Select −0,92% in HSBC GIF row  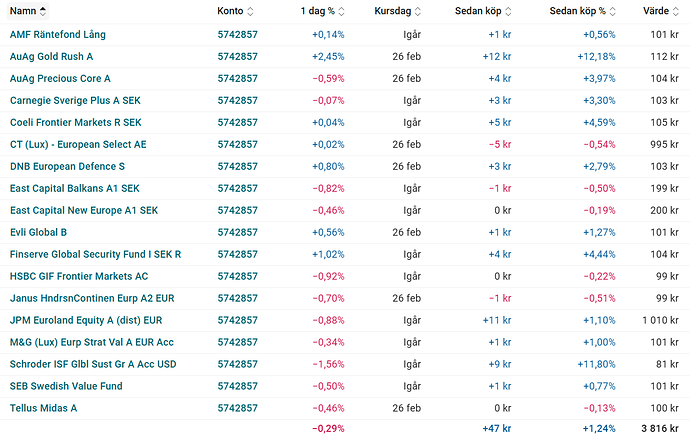(x=328, y=276)
